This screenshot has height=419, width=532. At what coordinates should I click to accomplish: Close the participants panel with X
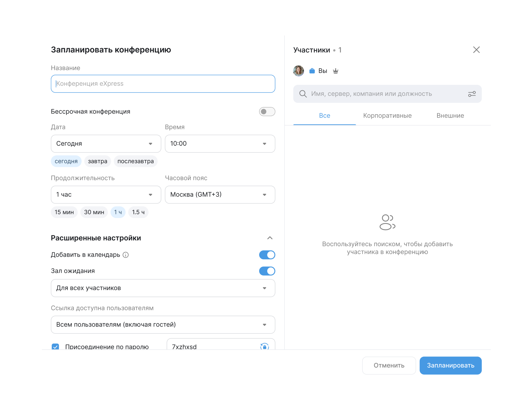(476, 50)
